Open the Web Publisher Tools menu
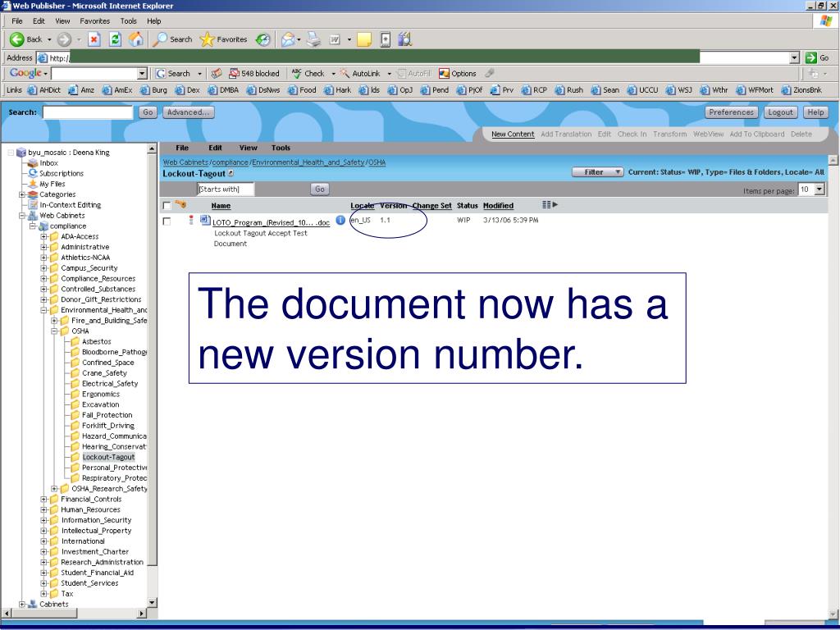 coord(281,148)
